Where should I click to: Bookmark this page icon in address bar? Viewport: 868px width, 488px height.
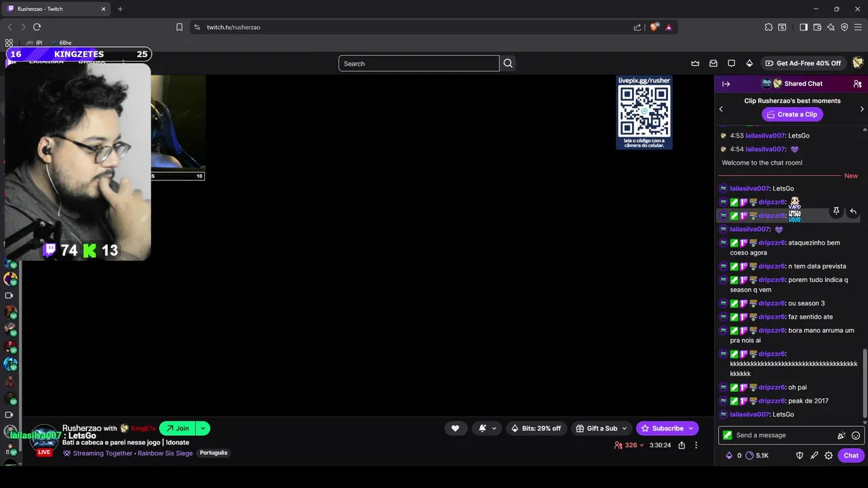point(179,27)
